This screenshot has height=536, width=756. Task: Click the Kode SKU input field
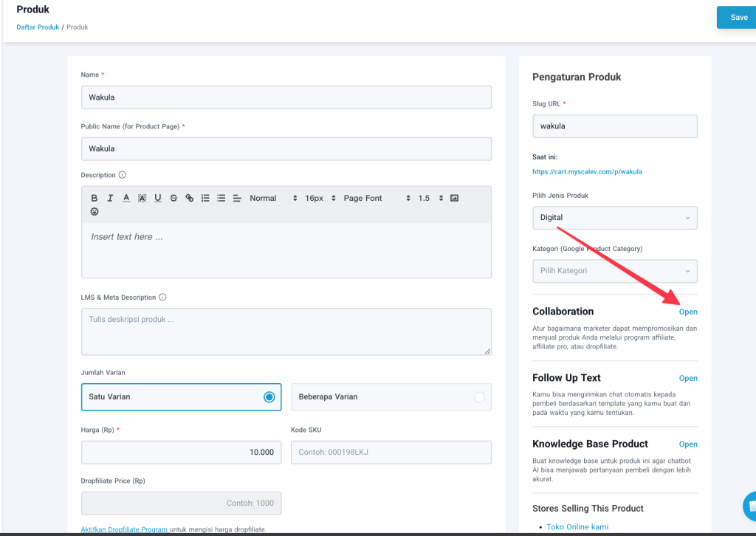391,452
